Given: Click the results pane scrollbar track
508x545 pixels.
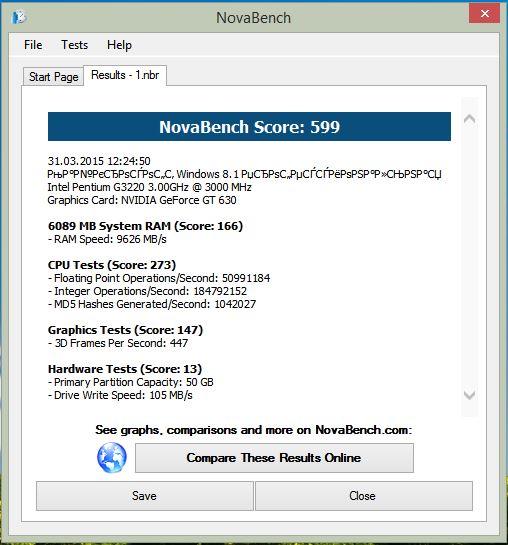Looking at the screenshot, I should pyautogui.click(x=469, y=257).
